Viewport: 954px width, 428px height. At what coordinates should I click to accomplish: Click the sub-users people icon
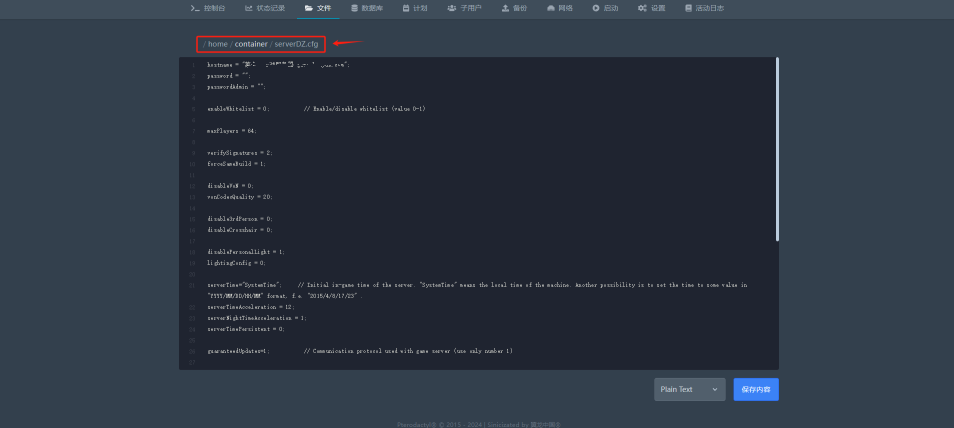coord(452,8)
